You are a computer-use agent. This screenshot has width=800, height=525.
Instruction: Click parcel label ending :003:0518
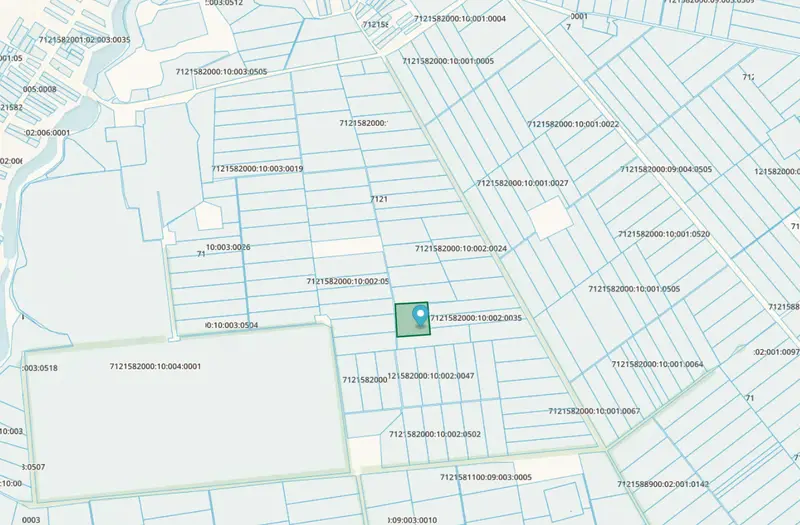[x=40, y=368]
